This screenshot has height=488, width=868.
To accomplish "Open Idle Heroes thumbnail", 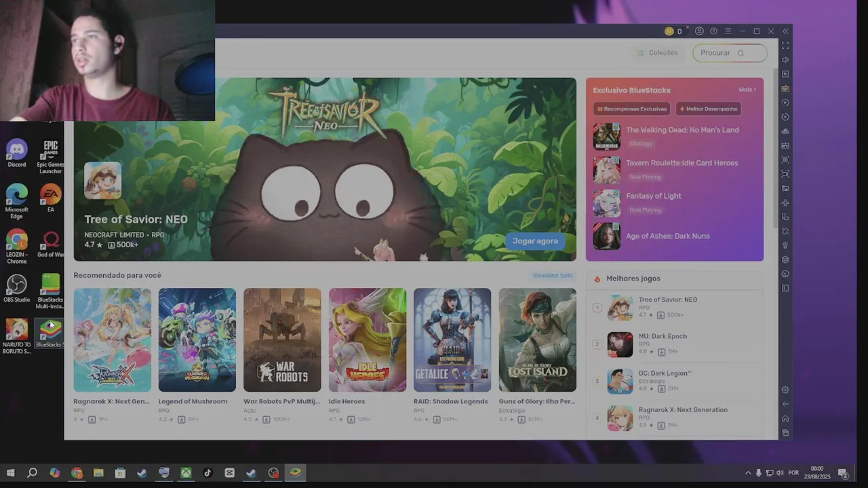I will [x=368, y=340].
